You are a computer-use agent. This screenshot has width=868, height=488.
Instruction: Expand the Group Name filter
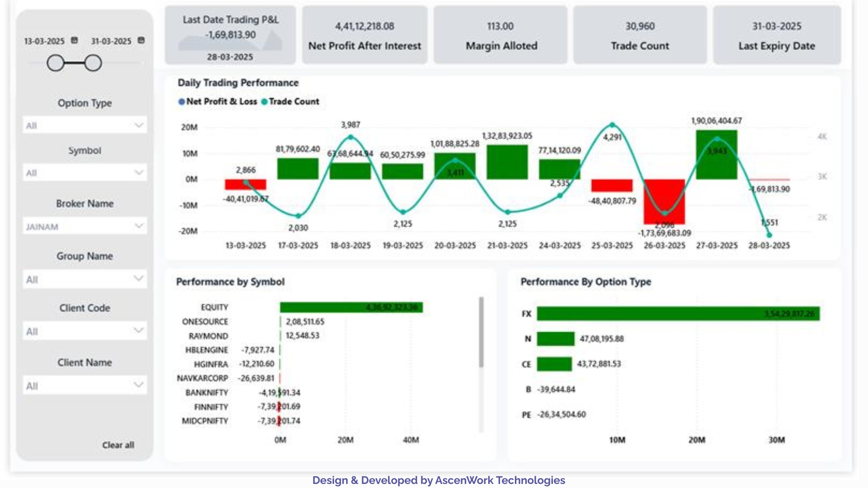click(x=138, y=279)
